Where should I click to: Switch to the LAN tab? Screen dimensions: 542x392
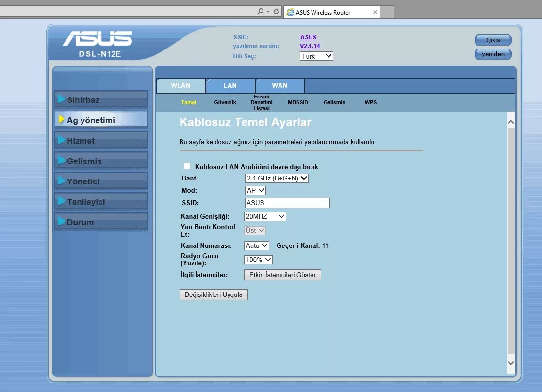[x=230, y=86]
